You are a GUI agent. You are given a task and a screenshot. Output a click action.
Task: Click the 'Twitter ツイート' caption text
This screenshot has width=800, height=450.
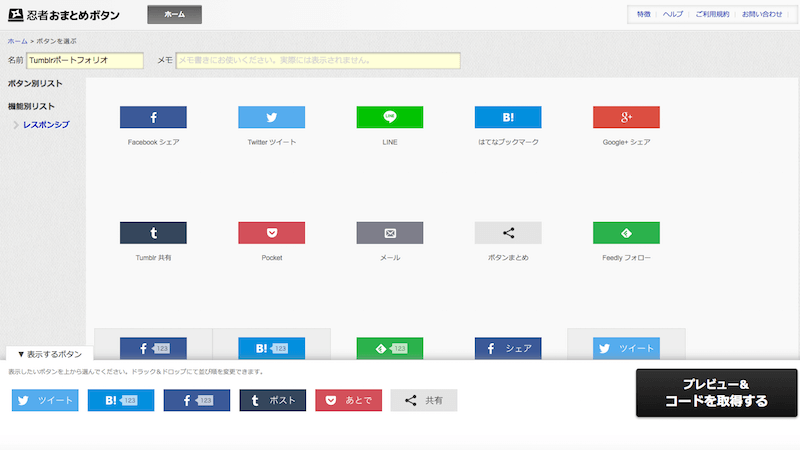click(272, 142)
